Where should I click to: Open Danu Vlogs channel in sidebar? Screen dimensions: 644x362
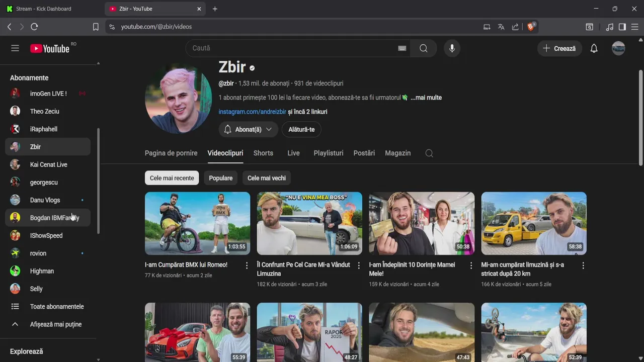point(48,200)
